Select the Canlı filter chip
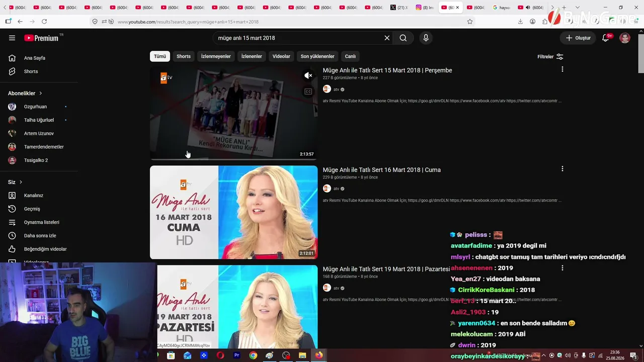Viewport: 644px width, 362px height. tap(350, 56)
